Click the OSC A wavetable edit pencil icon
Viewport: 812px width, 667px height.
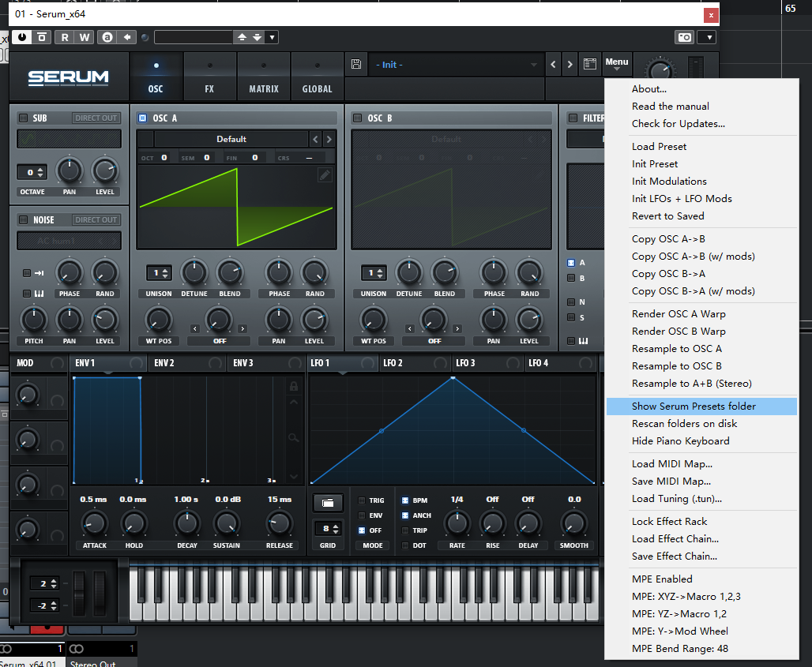(x=324, y=175)
